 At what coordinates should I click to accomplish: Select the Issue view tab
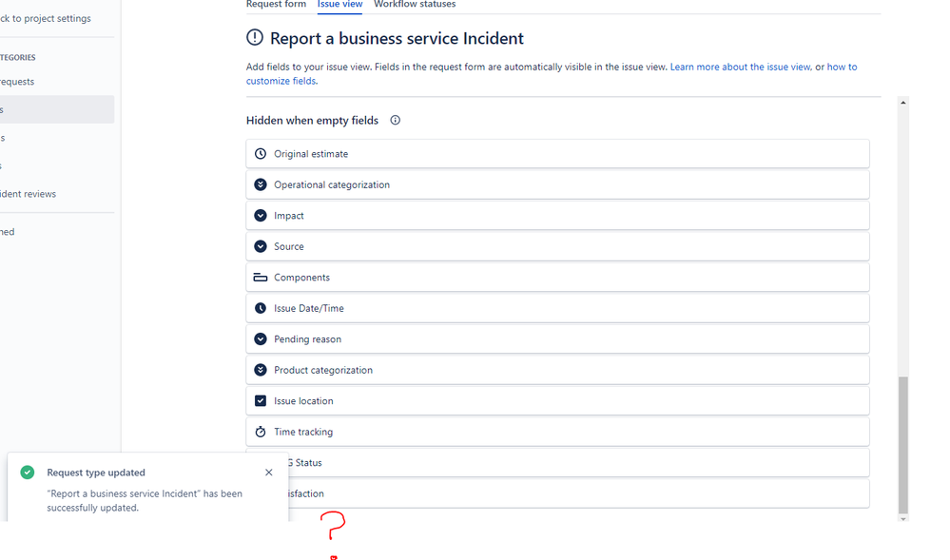(x=339, y=4)
